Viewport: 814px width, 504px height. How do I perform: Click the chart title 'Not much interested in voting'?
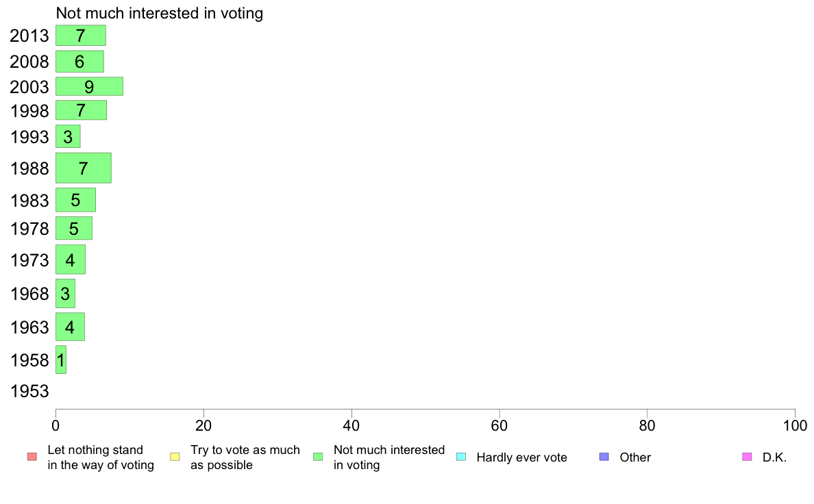coord(160,13)
